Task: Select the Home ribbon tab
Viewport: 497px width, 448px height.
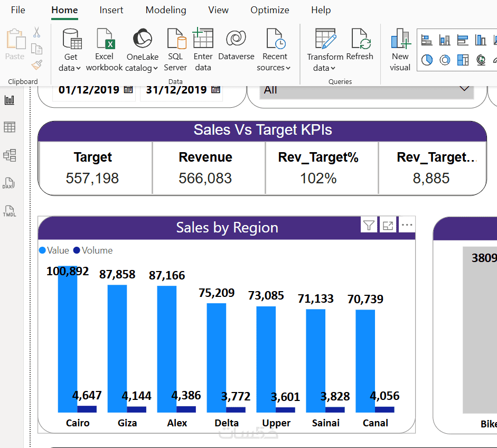Action: (64, 10)
